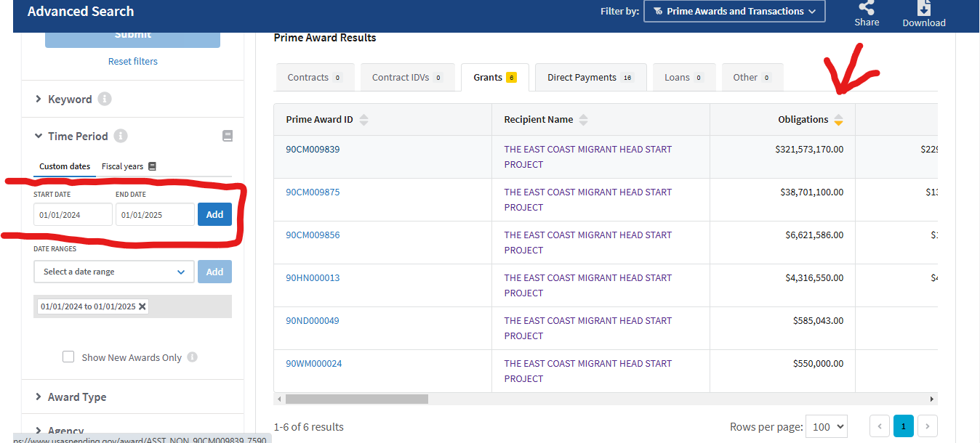Click the Reset filters link

pos(133,61)
